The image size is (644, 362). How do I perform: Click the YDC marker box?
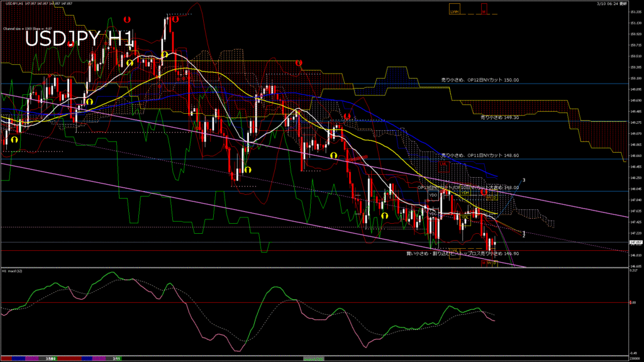coord(433,214)
